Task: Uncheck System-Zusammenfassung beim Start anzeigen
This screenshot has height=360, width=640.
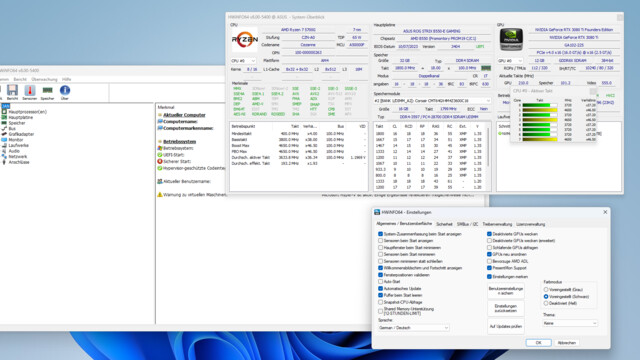Action: tap(380, 234)
